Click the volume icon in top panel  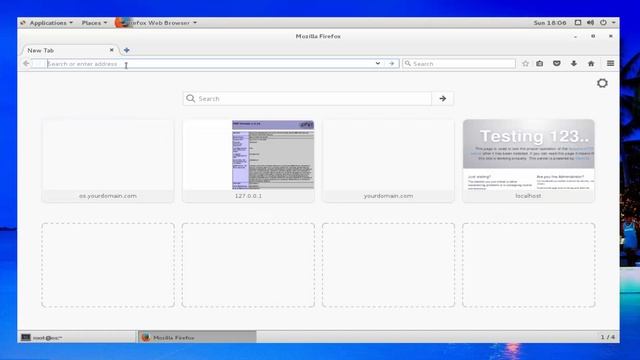click(590, 22)
